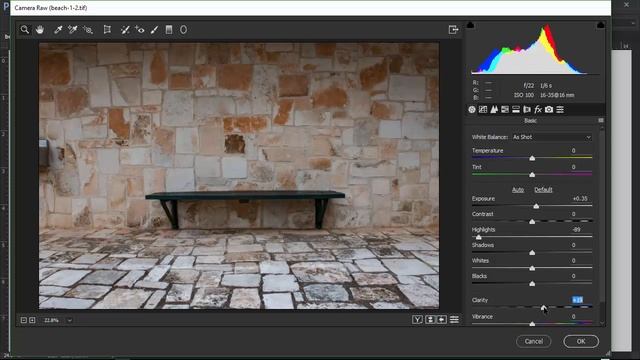Viewport: 640px width, 360px height.
Task: Click the Vibrance slider handle
Action: (x=532, y=324)
